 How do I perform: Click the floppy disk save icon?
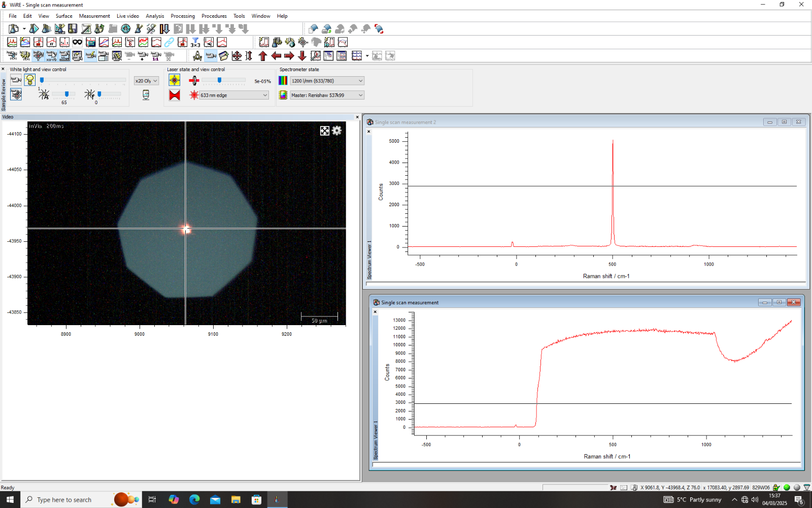(x=73, y=29)
